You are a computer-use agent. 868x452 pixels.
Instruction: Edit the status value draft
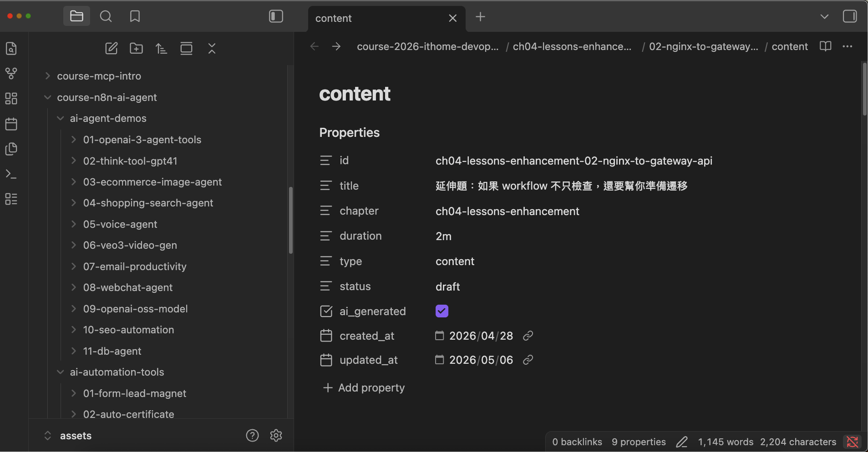coord(448,286)
